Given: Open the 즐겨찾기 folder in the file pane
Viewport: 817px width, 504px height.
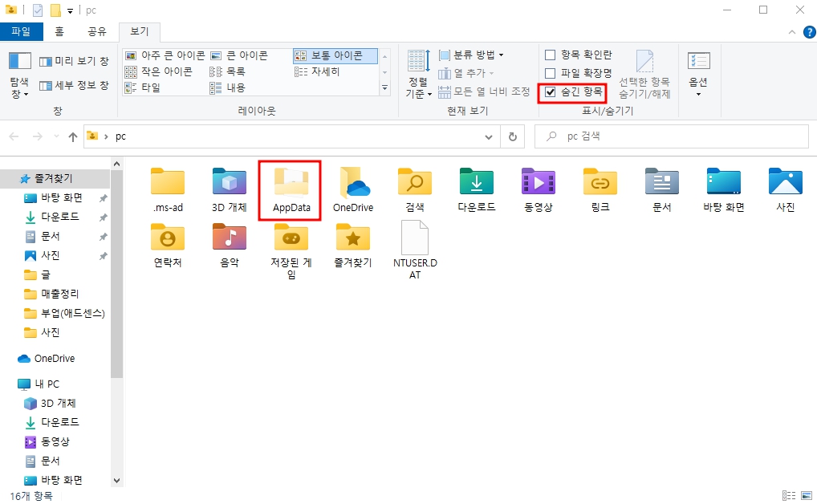Looking at the screenshot, I should [x=353, y=245].
